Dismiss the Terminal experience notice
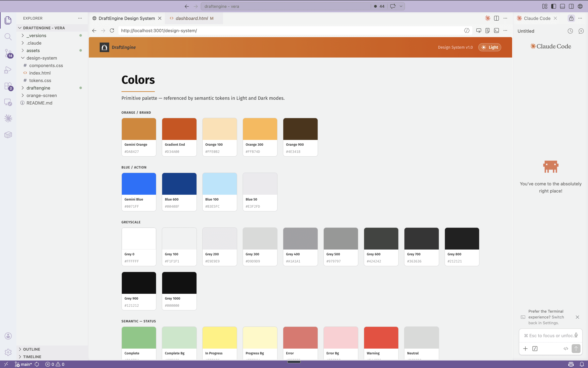 pos(577,317)
